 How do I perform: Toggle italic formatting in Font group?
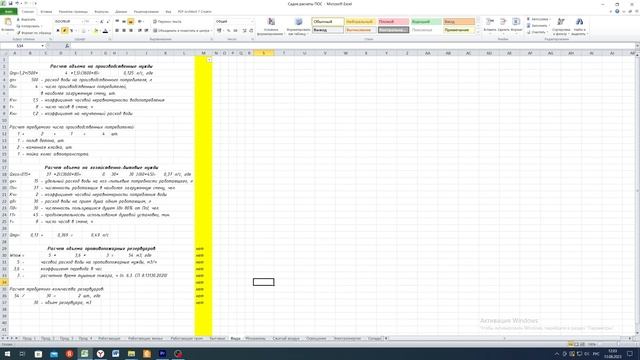tap(64, 31)
